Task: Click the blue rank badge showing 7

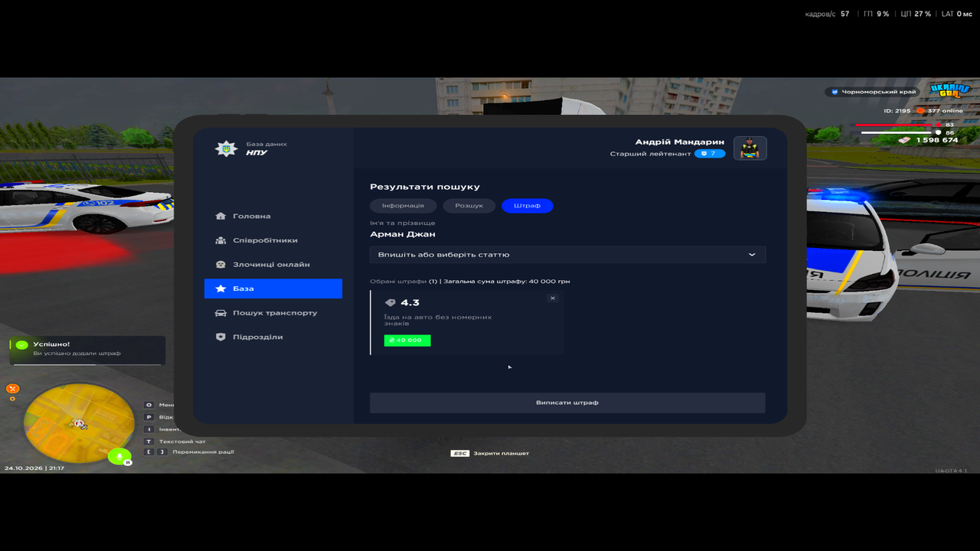Action: pos(710,154)
